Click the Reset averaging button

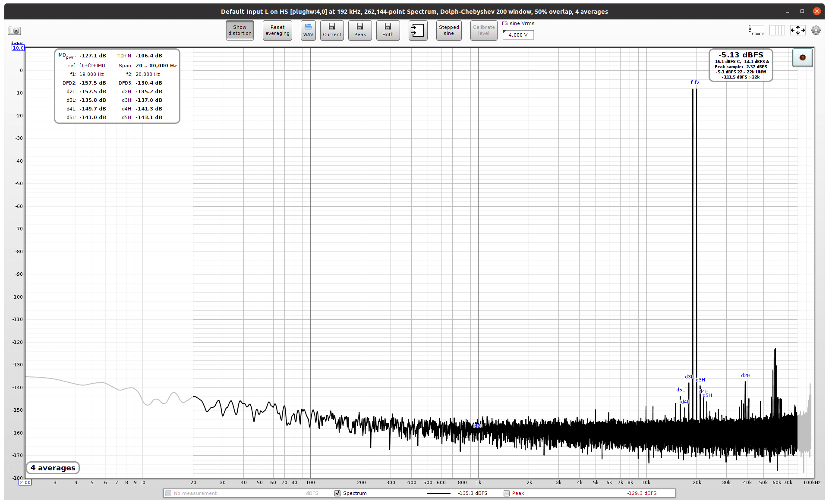277,30
